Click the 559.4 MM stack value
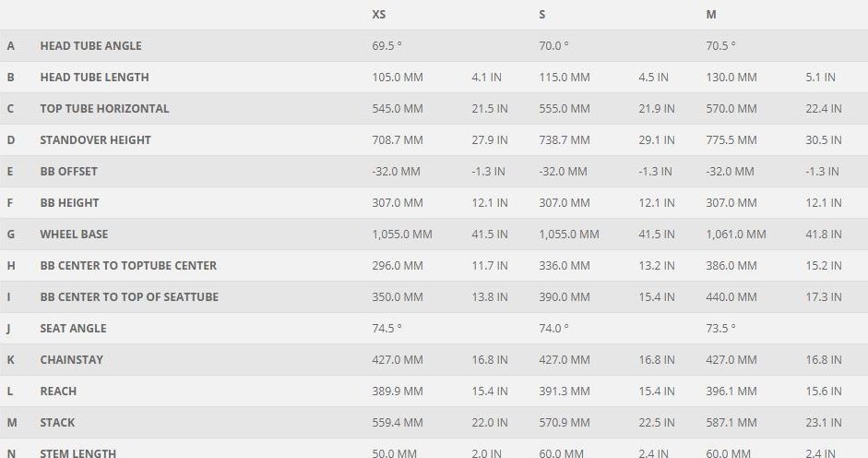This screenshot has height=458, width=868. tap(397, 423)
